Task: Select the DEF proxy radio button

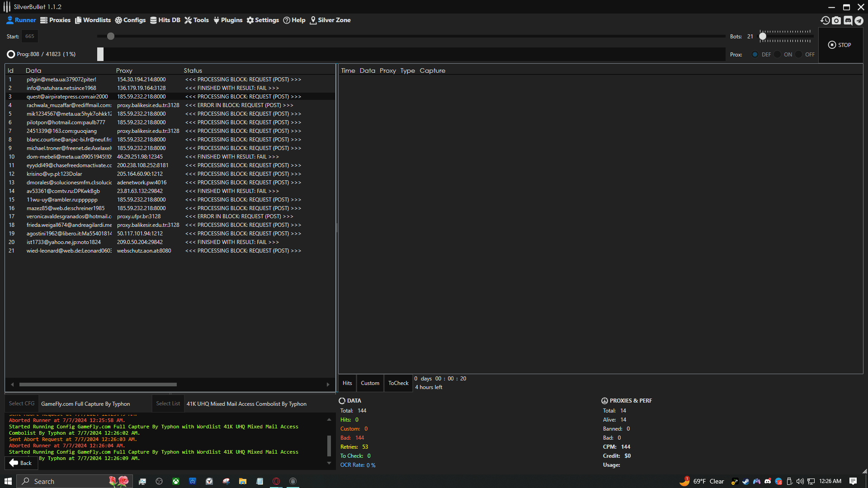Action: [755, 54]
